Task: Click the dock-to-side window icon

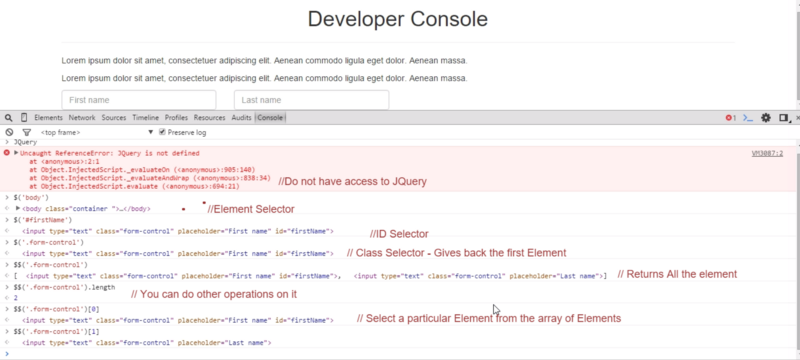Action: click(x=784, y=118)
